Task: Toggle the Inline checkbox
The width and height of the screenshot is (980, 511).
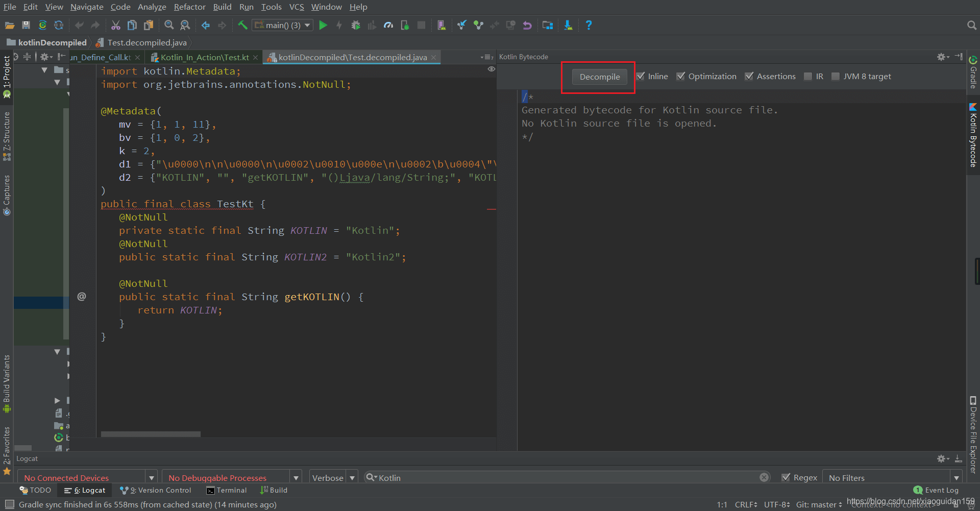Action: pos(641,76)
